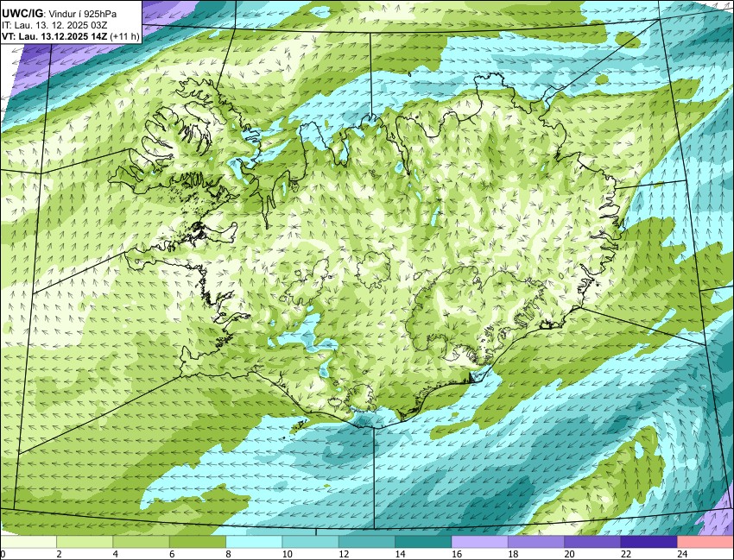The width and height of the screenshot is (734, 560).
Task: Click the "IT: Lau. 13. 12. 2025 03Z" line
Action: [54, 26]
